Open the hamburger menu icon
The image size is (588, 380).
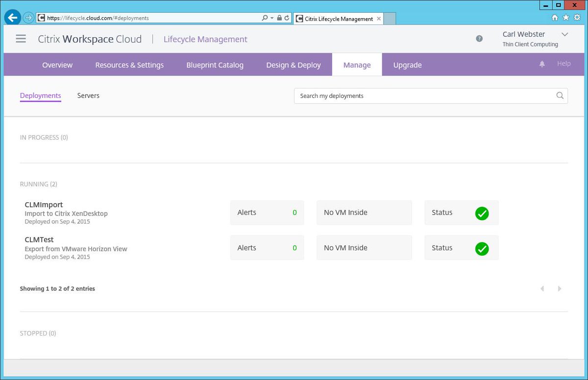click(21, 39)
